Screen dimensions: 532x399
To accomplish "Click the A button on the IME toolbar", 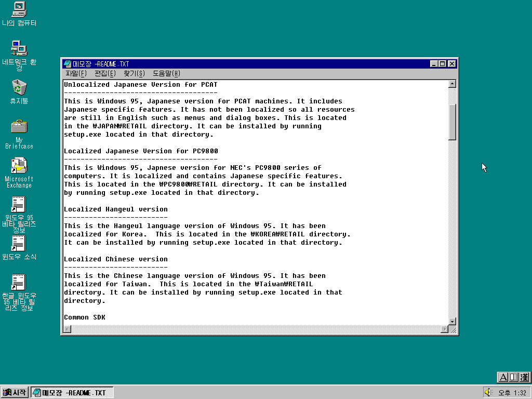I will click(x=503, y=377).
